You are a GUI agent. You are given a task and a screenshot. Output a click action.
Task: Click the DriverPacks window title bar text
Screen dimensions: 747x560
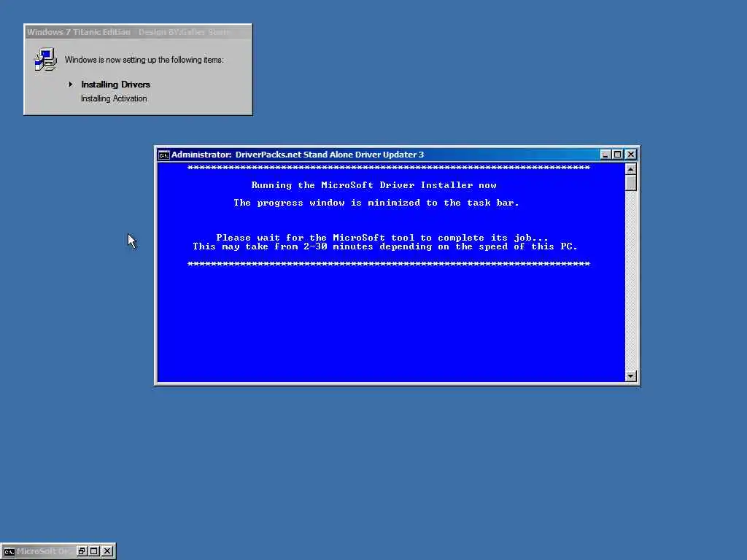[x=298, y=155]
